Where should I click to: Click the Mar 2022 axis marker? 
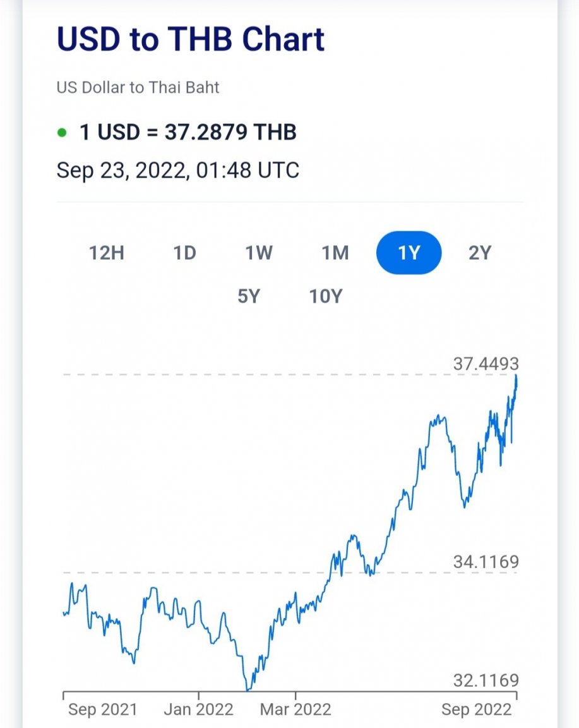pyautogui.click(x=295, y=710)
